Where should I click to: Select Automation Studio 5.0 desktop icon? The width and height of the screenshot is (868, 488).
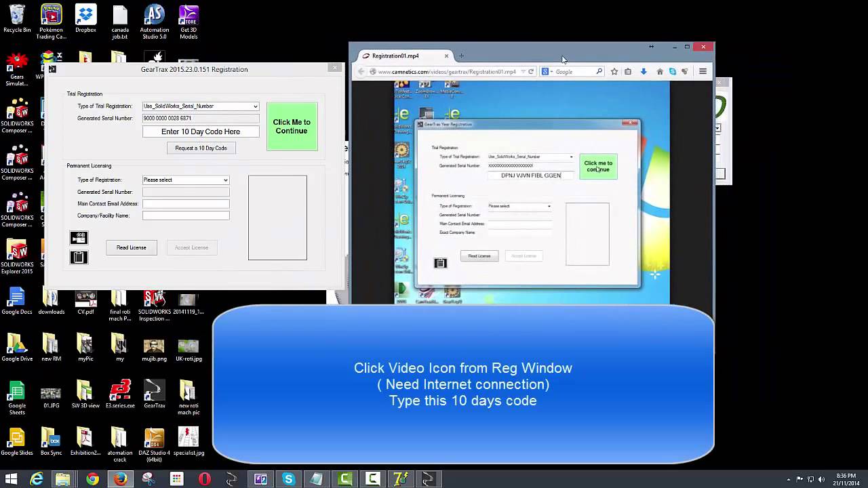coord(155,22)
